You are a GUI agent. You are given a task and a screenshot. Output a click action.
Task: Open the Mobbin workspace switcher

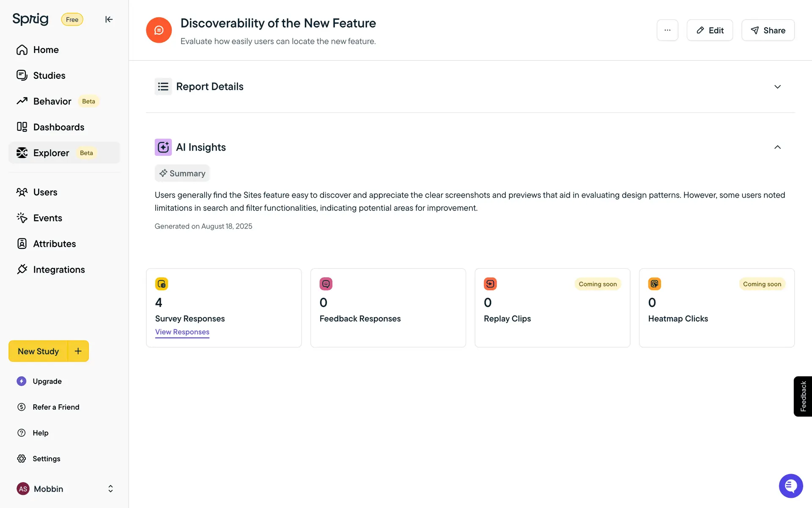pos(64,489)
